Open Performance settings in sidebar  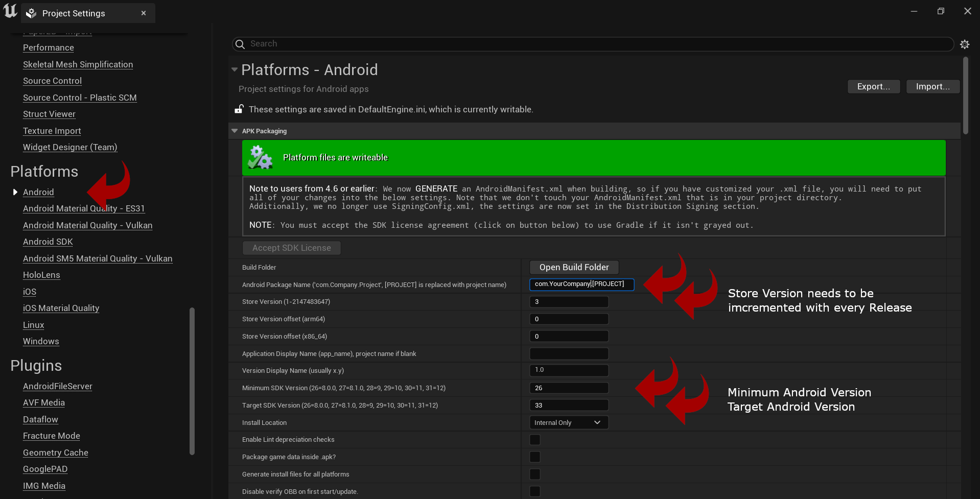point(49,47)
